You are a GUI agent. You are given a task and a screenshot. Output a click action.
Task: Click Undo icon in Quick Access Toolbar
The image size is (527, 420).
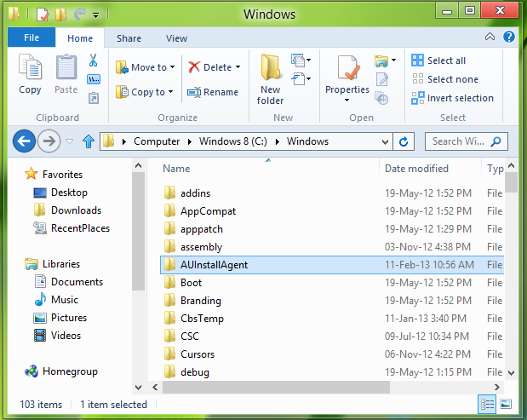pos(80,14)
